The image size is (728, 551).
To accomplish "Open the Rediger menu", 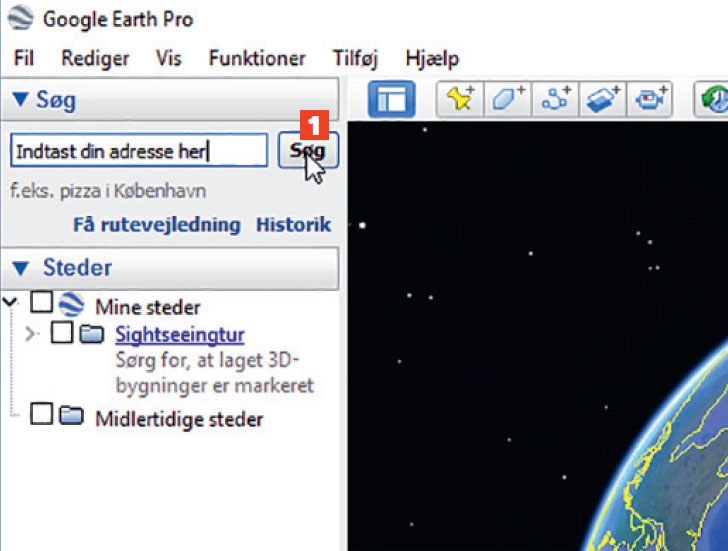I will coord(95,59).
